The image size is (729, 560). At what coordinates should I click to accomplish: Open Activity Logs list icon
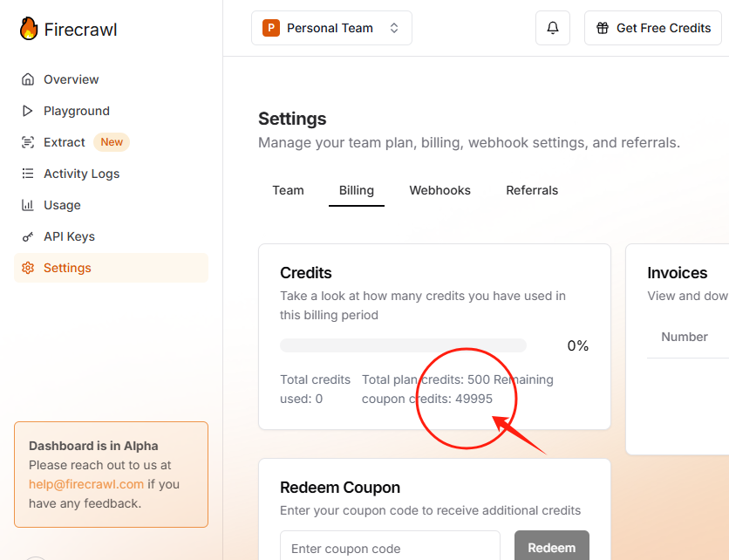[x=28, y=174]
